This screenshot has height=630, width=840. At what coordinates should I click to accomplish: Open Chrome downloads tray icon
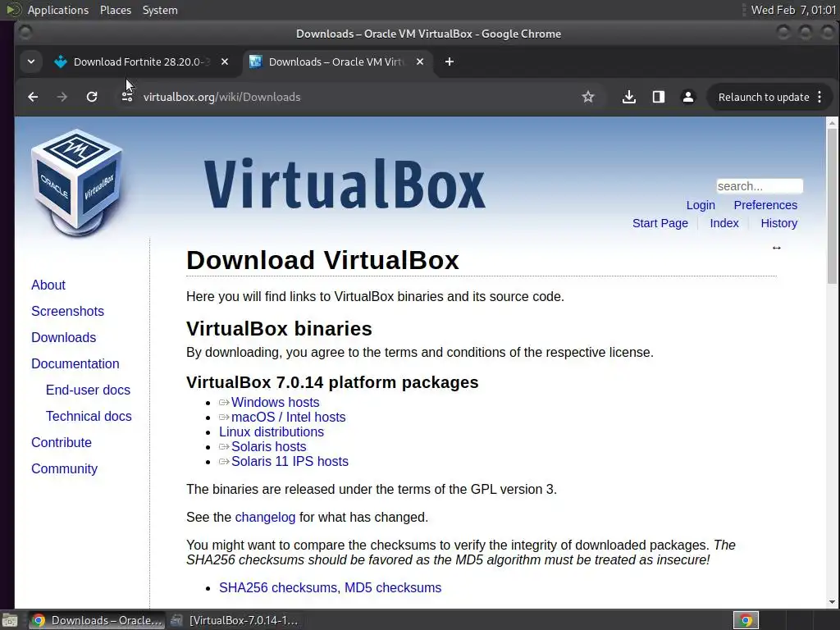click(629, 97)
